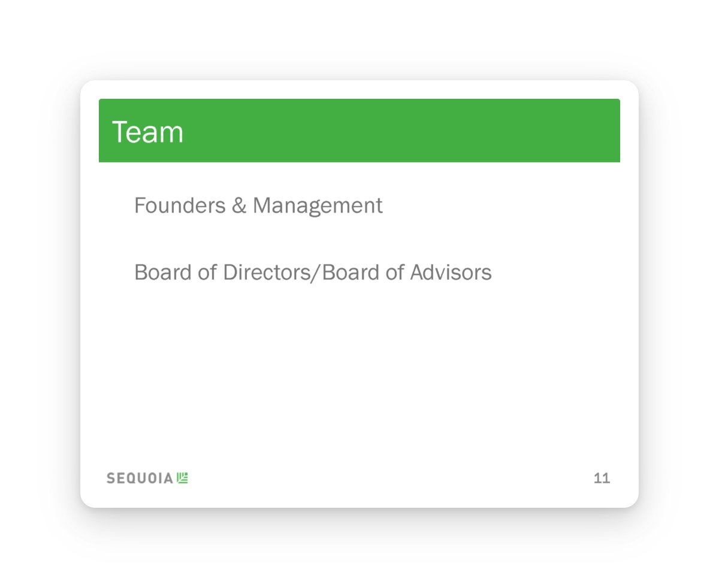Click the word "Management" on the slide
Viewport: 719px width, 588px height.
pyautogui.click(x=318, y=206)
